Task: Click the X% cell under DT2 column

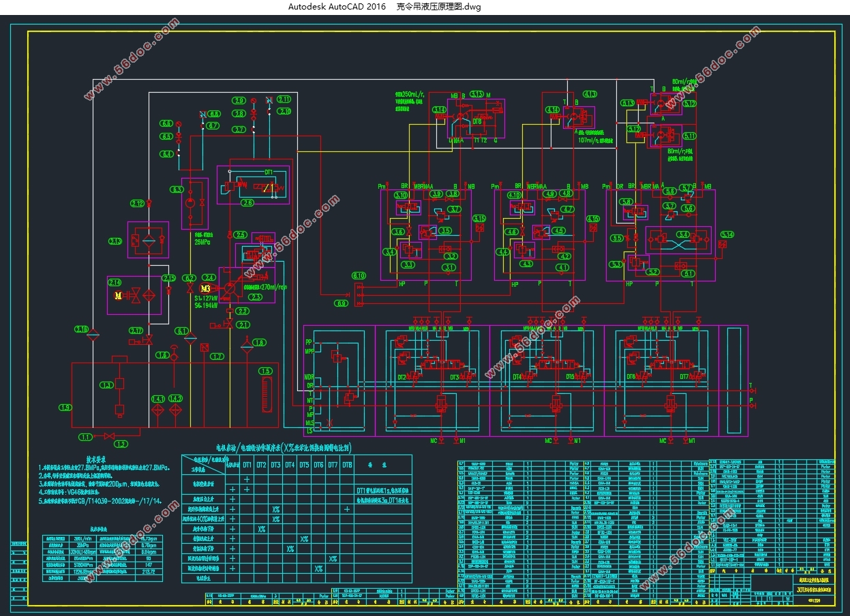Action: pyautogui.click(x=261, y=529)
